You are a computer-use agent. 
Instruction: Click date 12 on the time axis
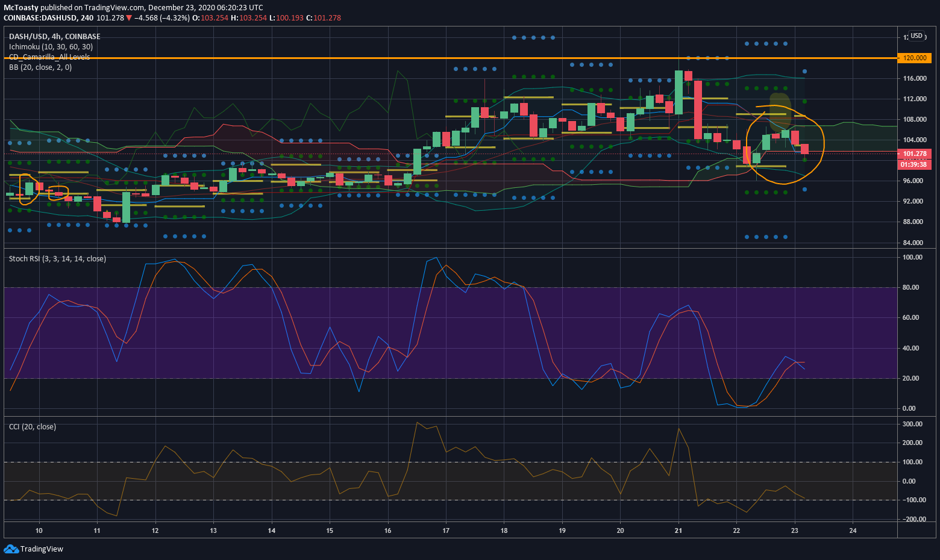[x=155, y=530]
